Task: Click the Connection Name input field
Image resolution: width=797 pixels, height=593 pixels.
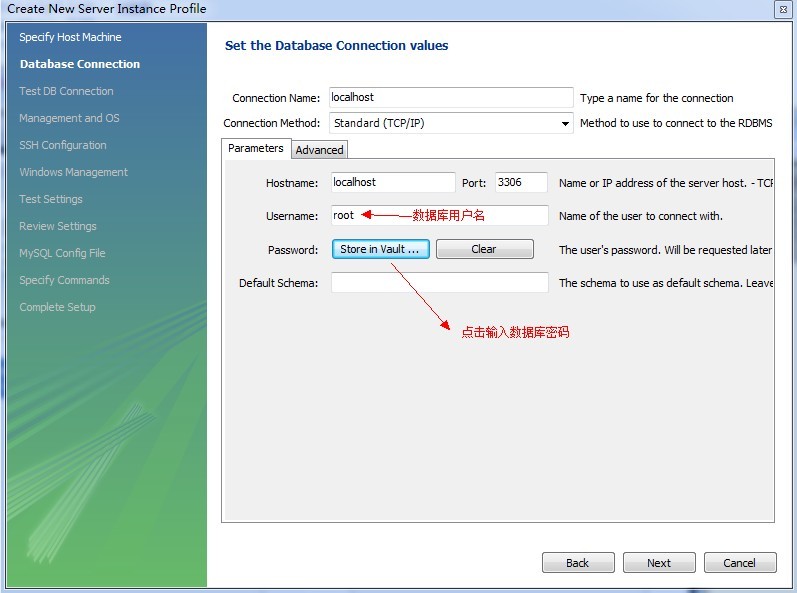Action: (451, 97)
